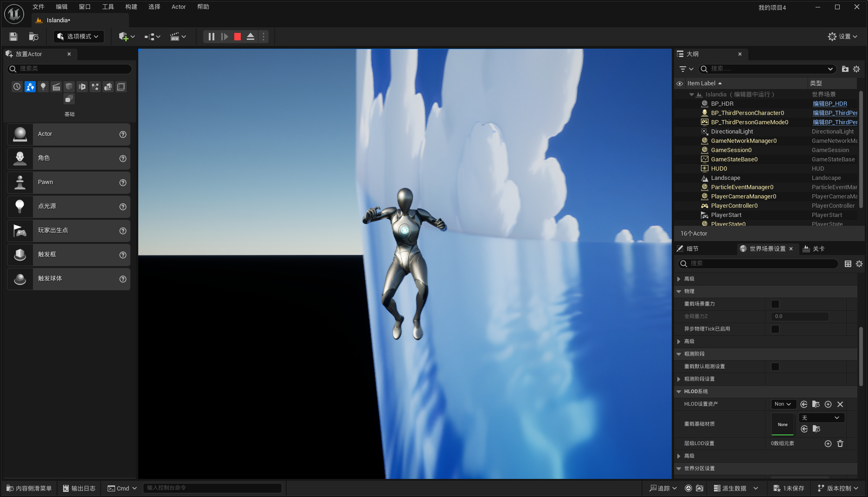This screenshot has height=497, width=868.
Task: Open the HLOD设置资产 asset dropdown
Action: coord(784,404)
